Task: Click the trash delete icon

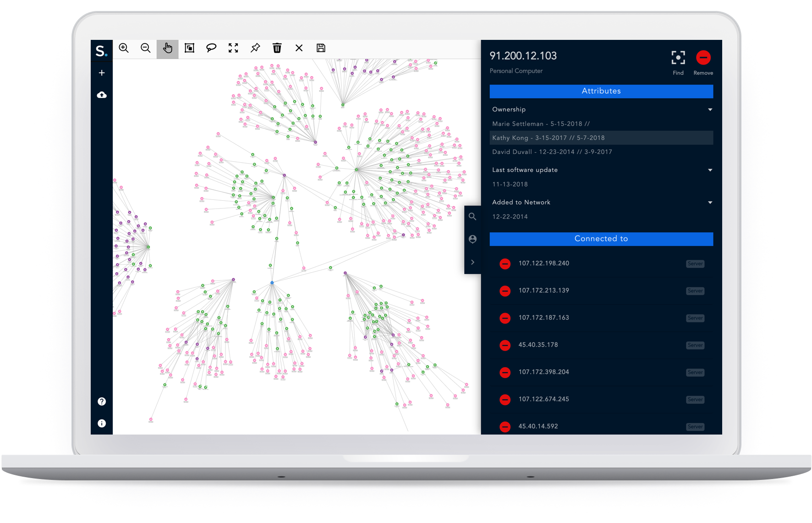Action: point(277,48)
